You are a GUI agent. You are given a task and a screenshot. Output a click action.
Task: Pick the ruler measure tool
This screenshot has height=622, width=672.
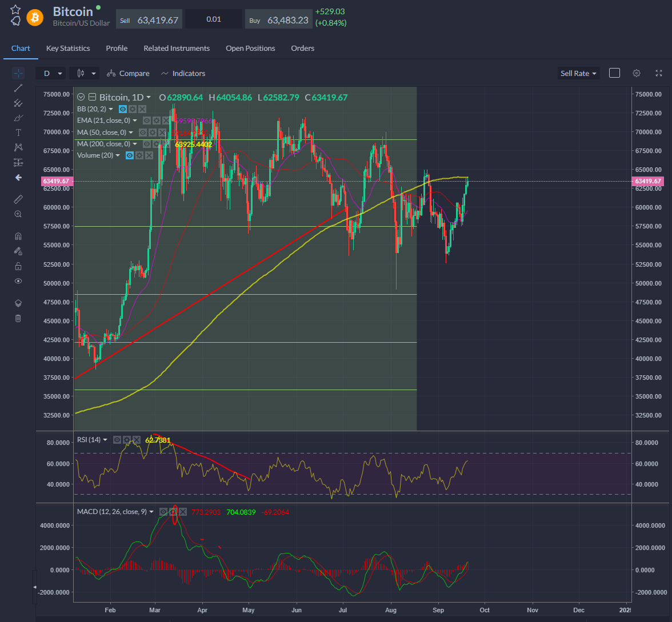(x=18, y=199)
